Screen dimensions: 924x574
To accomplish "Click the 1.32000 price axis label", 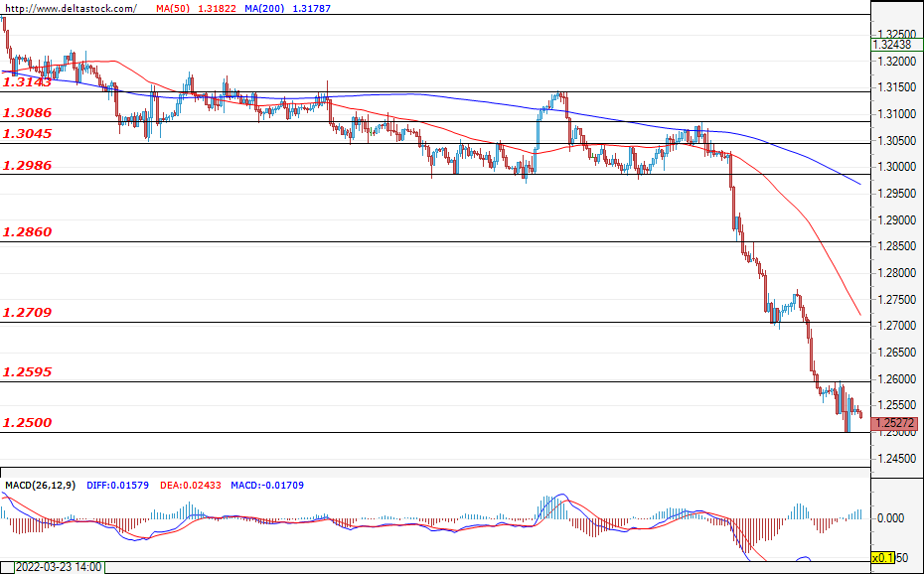I will [897, 62].
